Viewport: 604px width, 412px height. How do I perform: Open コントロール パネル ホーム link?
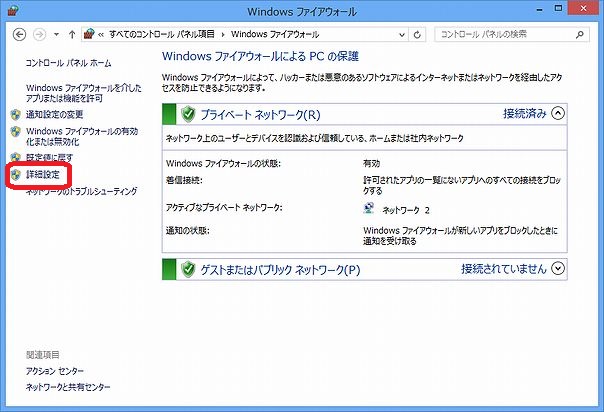click(68, 63)
